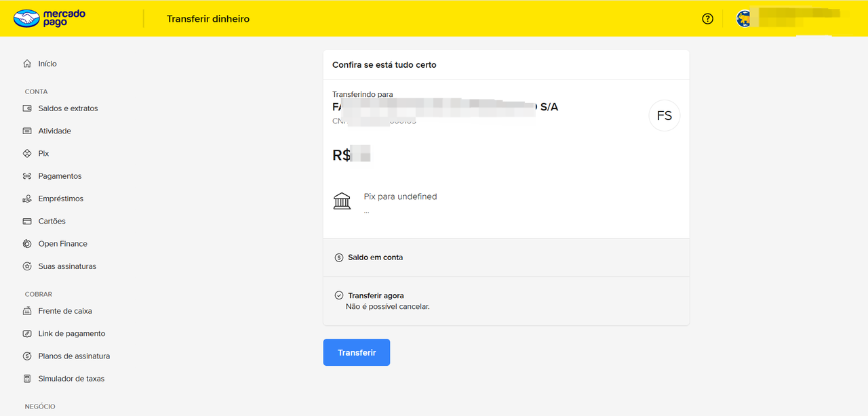Screen dimensions: 868x416
Task: Open Cartões in the sidebar
Action: [52, 222]
